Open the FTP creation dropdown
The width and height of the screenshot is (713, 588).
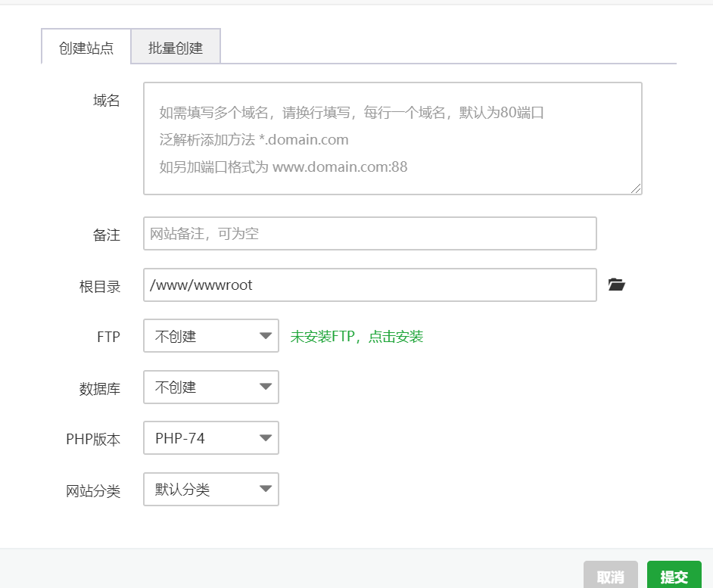(210, 336)
